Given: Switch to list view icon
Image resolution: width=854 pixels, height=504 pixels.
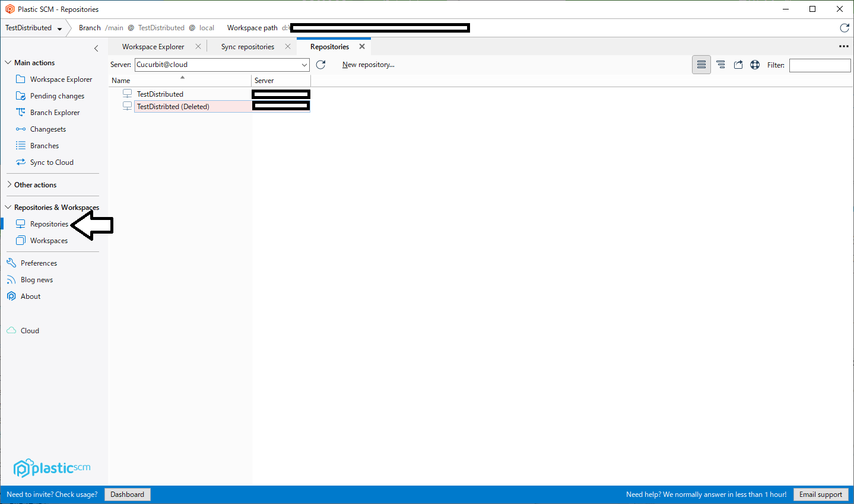Looking at the screenshot, I should pyautogui.click(x=701, y=65).
